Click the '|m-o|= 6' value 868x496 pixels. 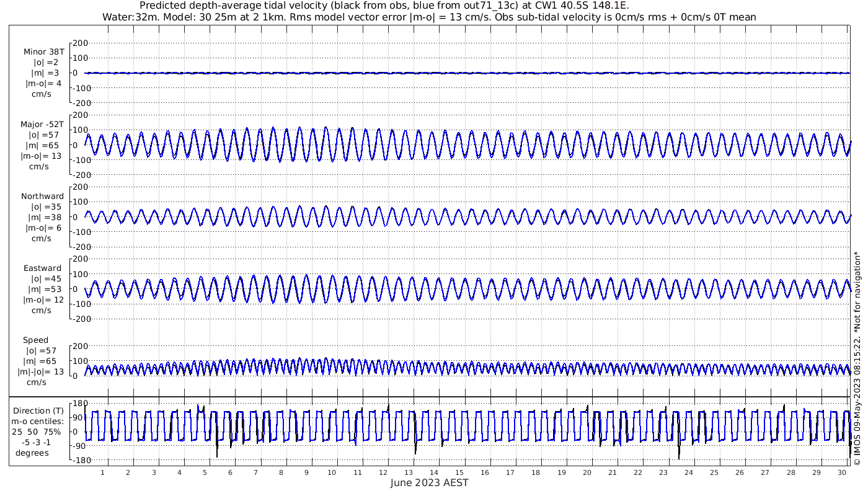tap(43, 228)
